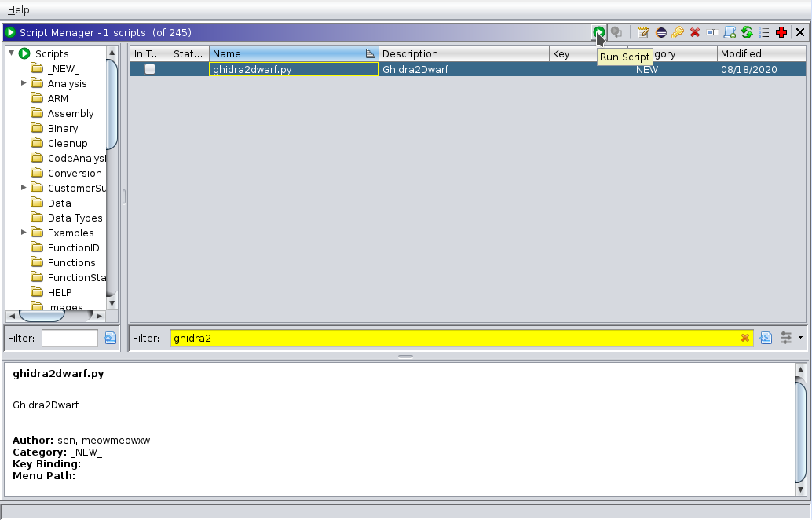
Task: Open the script in the basic editor
Action: (643, 33)
